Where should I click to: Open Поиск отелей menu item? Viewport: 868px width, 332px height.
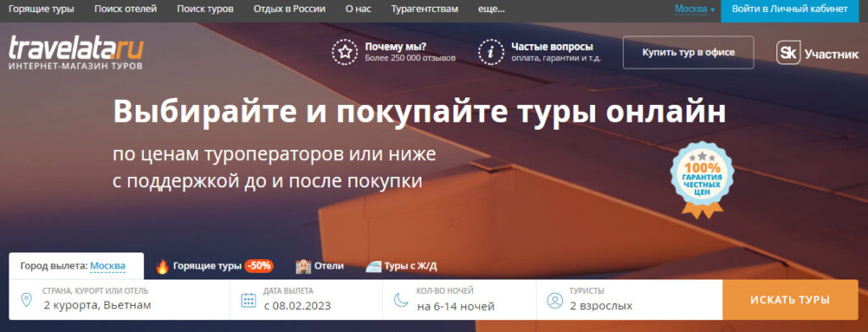click(x=125, y=8)
